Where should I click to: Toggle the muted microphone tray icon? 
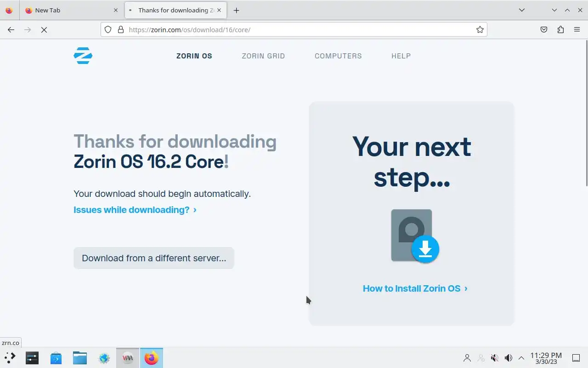(x=495, y=358)
